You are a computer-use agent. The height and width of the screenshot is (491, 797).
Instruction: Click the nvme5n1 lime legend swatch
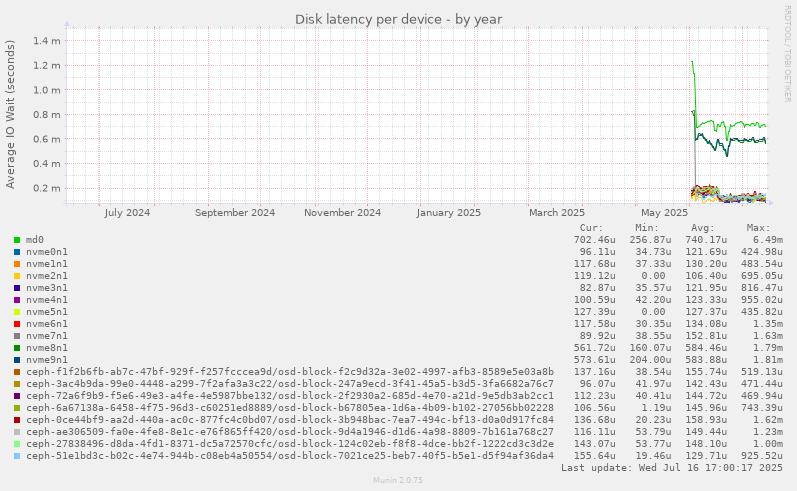tap(17, 312)
